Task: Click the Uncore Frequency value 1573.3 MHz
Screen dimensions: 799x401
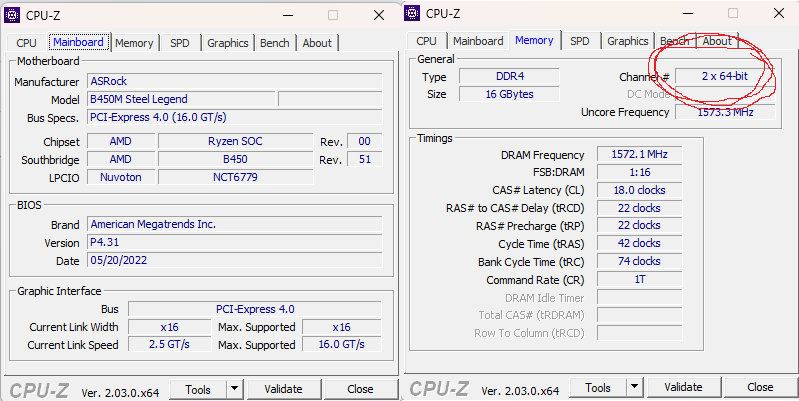Action: pyautogui.click(x=725, y=112)
